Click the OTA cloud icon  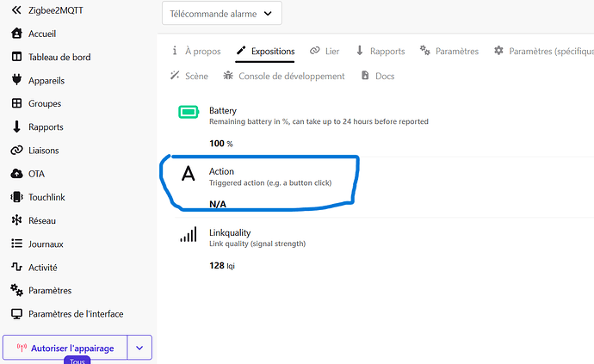click(x=16, y=174)
